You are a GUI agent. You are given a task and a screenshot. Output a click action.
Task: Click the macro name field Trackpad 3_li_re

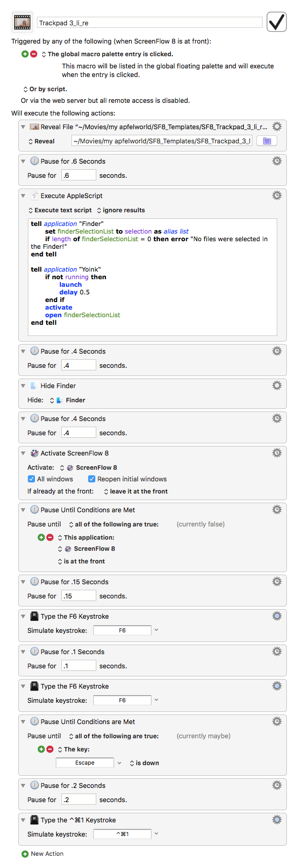150,22
